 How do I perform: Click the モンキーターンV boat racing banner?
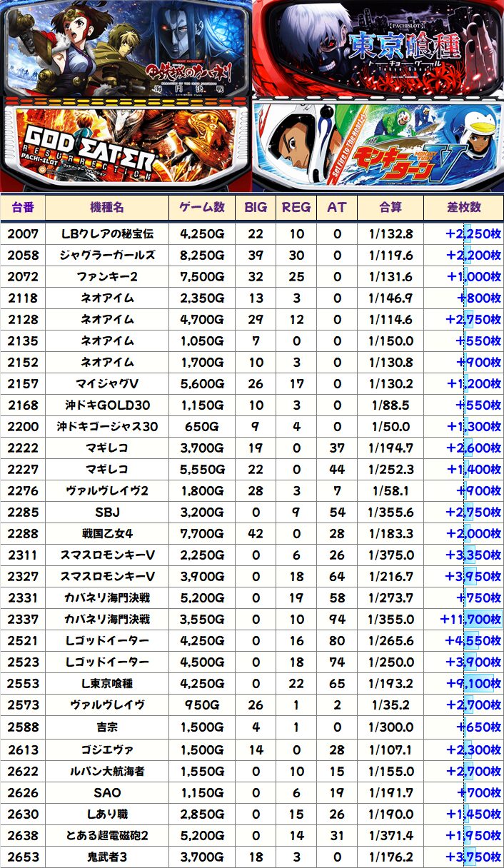378,146
